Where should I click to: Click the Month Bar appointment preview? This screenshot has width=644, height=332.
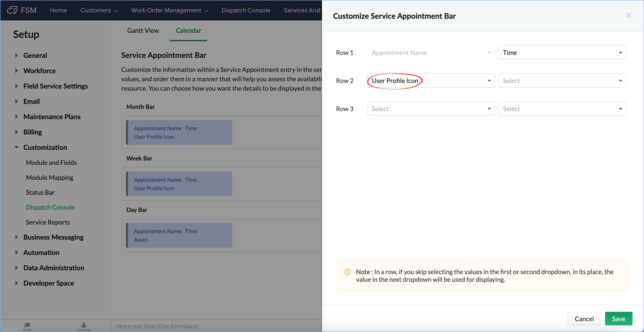pos(179,132)
